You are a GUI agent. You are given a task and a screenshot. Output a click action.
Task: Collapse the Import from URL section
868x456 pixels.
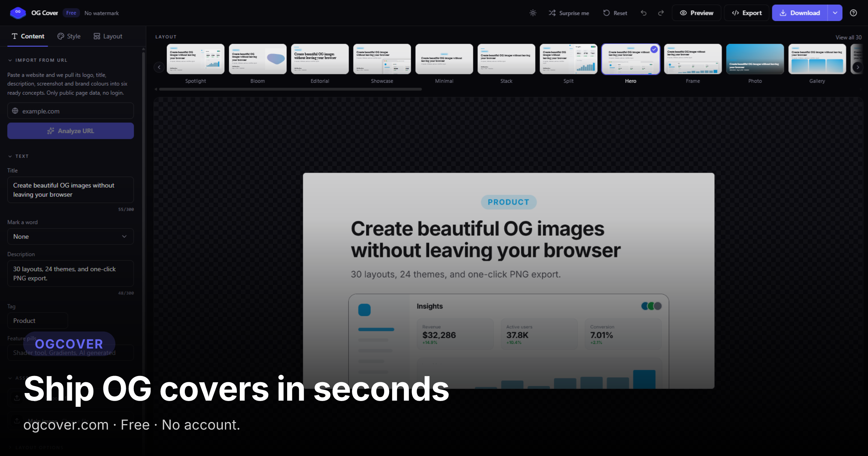[38, 60]
